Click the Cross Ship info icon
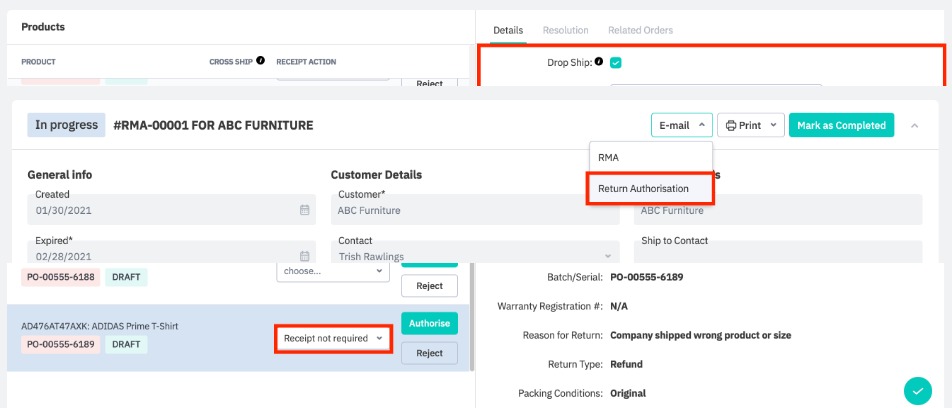952x408 pixels. [260, 61]
